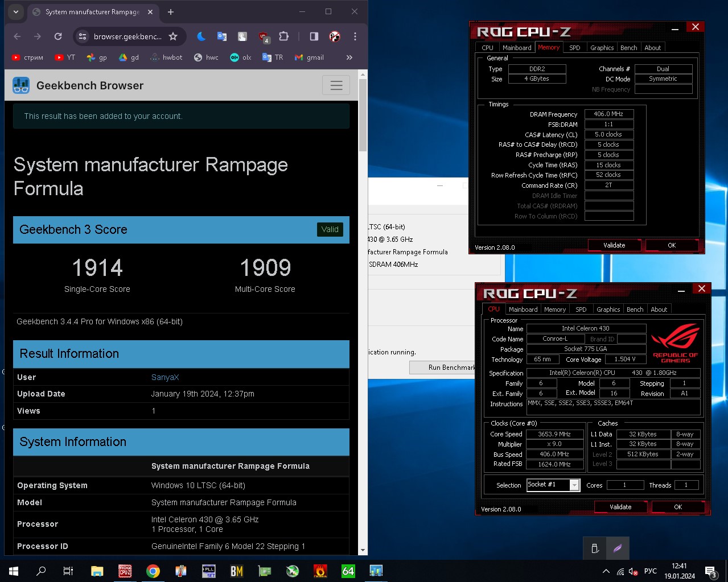
Task: Expand the hidden bookmarks chevron
Action: [349, 57]
